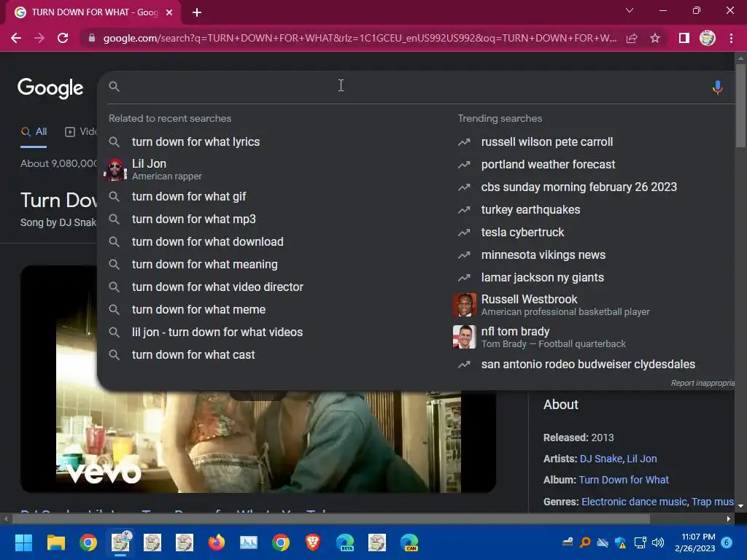Open the Windows Start menu
The image size is (747, 560).
coord(23,542)
